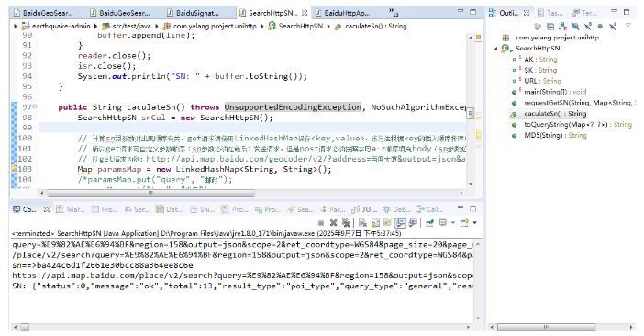The image size is (644, 336).
Task: Click the yellow marker atop the overview ruler
Action: click(479, 38)
